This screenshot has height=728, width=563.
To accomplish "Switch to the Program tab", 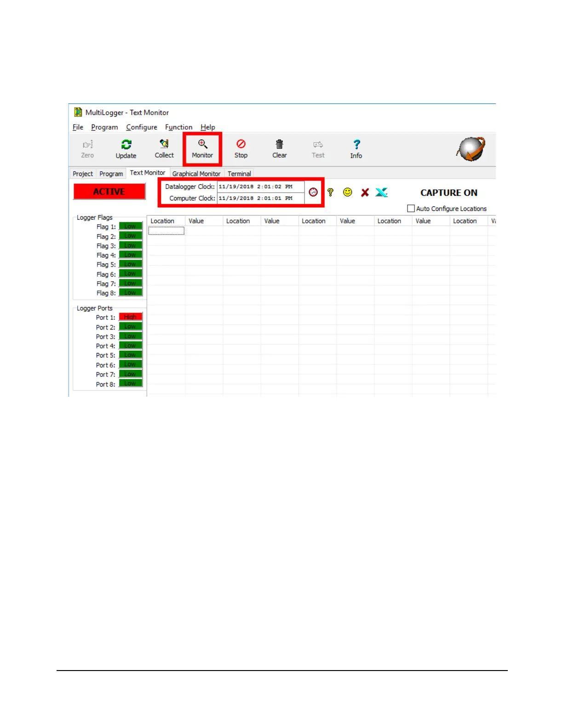I will (111, 174).
